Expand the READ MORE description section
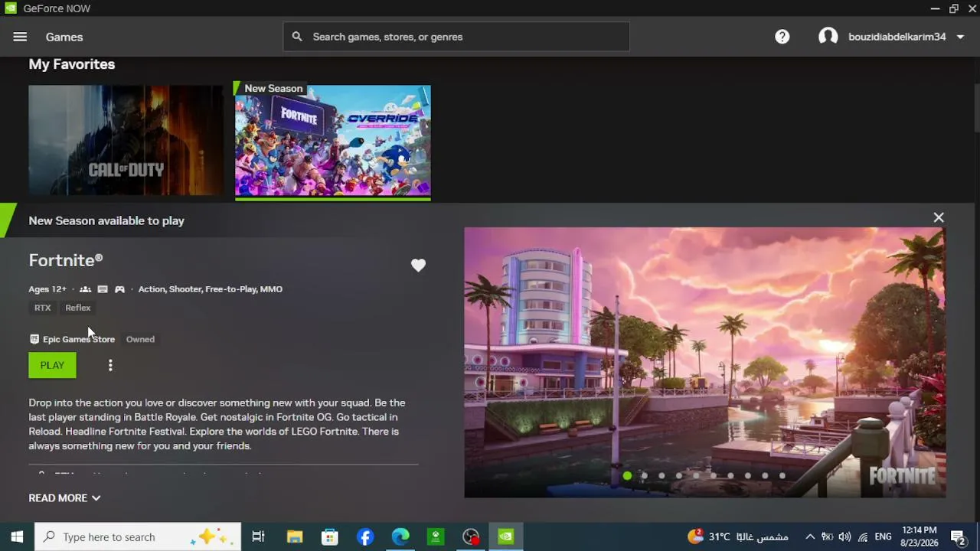Viewport: 980px width, 551px height. click(64, 498)
